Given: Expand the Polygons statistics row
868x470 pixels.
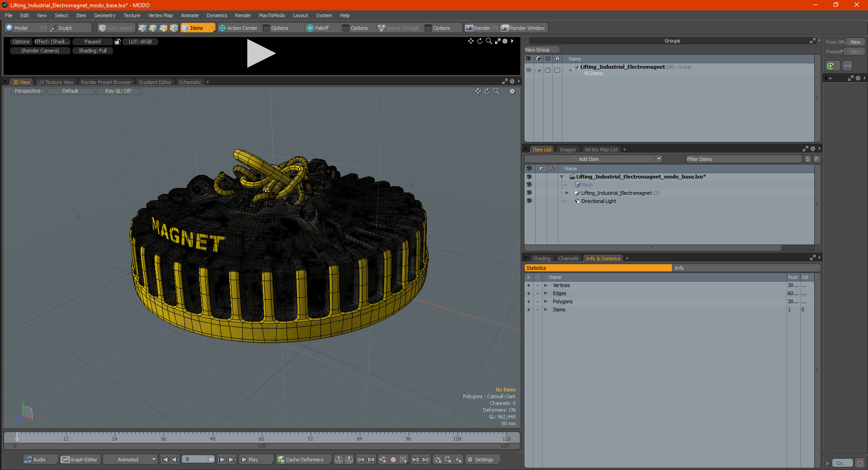Looking at the screenshot, I should [x=546, y=301].
